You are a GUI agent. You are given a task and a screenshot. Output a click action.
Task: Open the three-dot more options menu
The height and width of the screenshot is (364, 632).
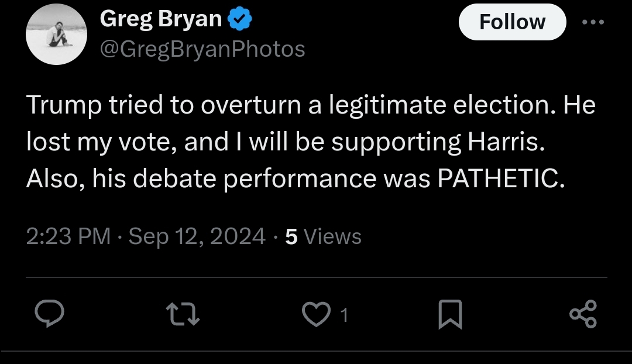tap(593, 22)
